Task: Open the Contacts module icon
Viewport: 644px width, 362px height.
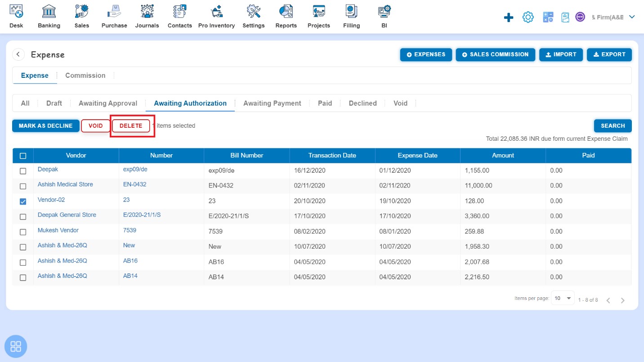Action: tap(180, 11)
